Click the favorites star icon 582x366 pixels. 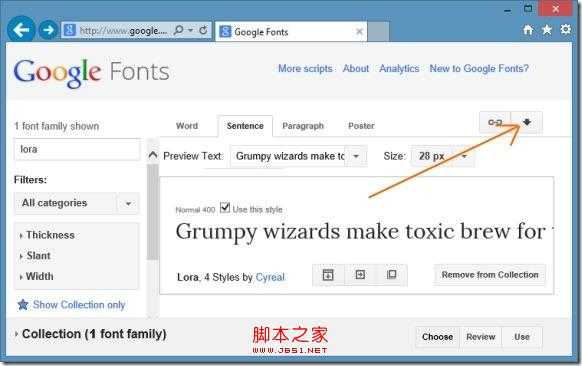(547, 29)
